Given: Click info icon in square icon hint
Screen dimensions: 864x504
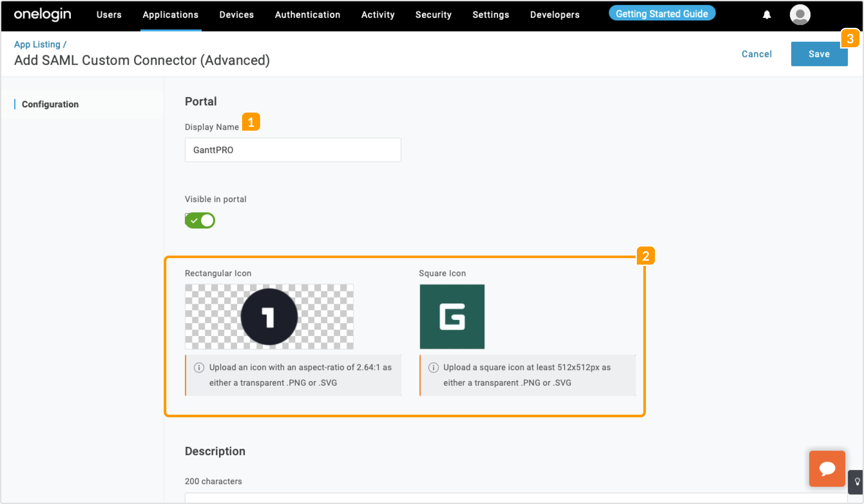Looking at the screenshot, I should pos(433,367).
